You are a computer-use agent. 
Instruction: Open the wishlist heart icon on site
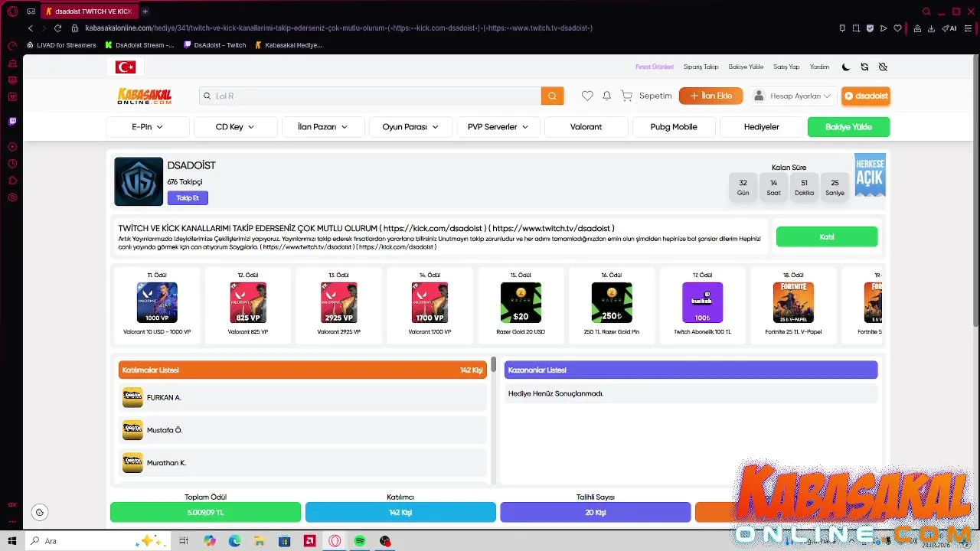pyautogui.click(x=587, y=96)
